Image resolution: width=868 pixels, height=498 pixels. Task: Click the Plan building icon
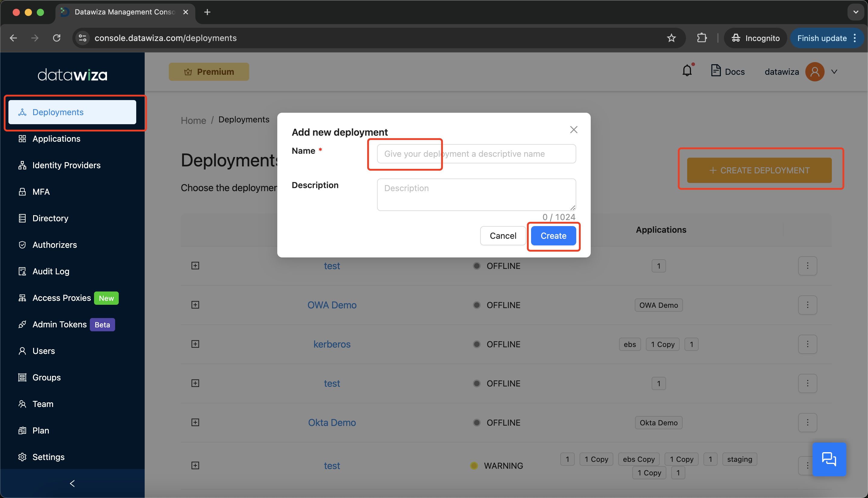22,430
